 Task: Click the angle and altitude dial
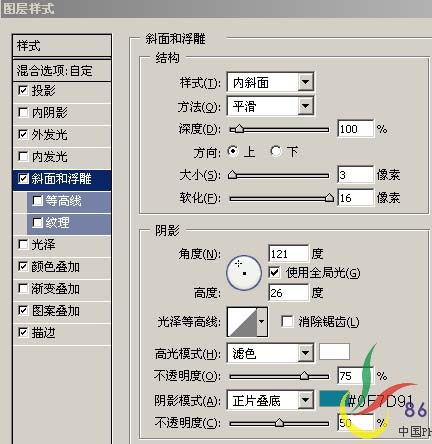[x=244, y=273]
